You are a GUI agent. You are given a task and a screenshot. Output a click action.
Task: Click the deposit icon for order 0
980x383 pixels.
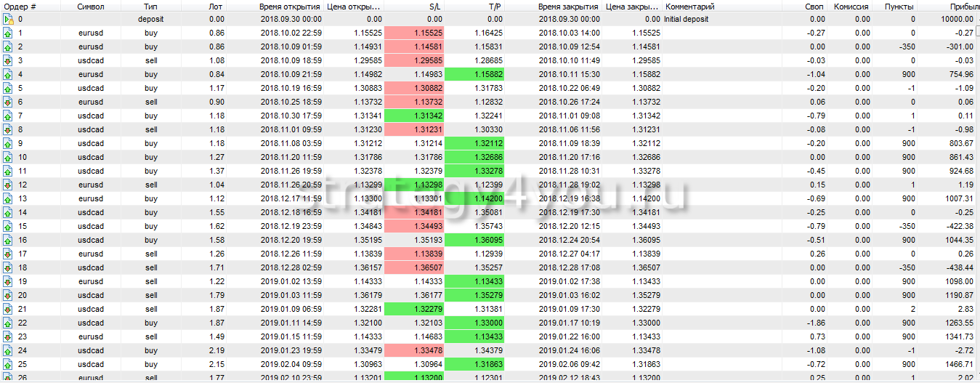8,19
